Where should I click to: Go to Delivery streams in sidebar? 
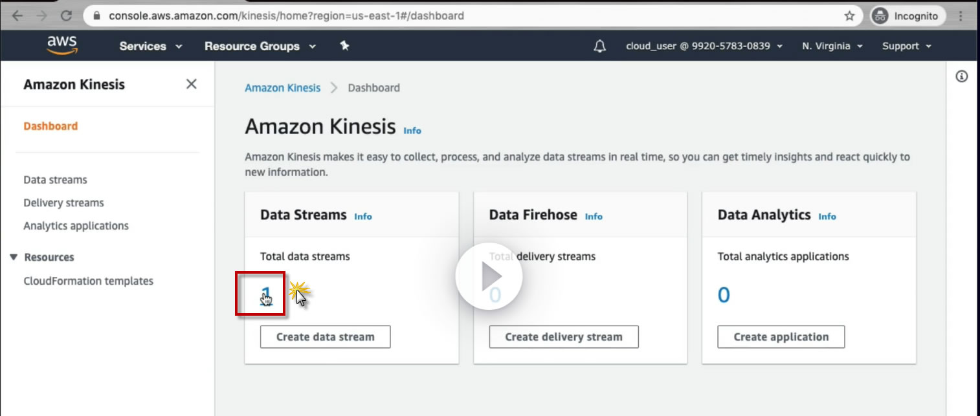click(63, 203)
